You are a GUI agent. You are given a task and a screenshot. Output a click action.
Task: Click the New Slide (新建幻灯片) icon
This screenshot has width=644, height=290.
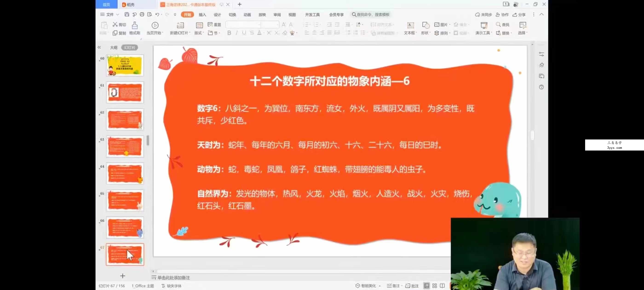(x=180, y=25)
